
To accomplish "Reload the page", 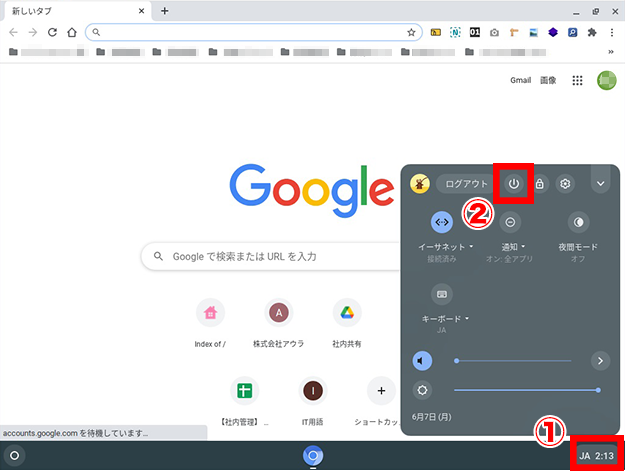I will pos(52,32).
